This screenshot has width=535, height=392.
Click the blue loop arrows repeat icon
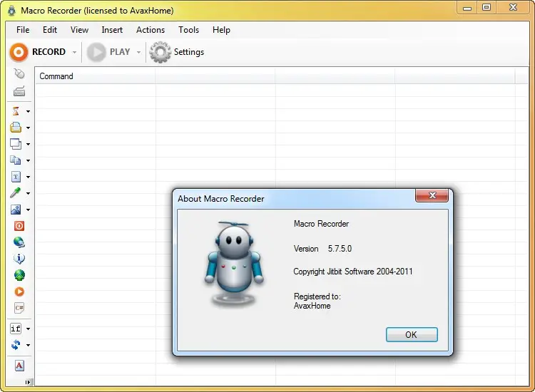16,345
